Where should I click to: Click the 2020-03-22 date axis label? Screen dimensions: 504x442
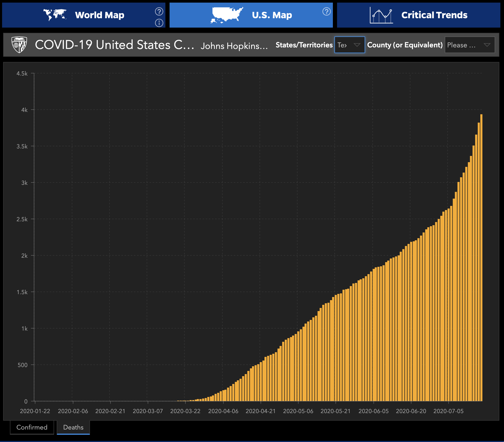point(185,411)
